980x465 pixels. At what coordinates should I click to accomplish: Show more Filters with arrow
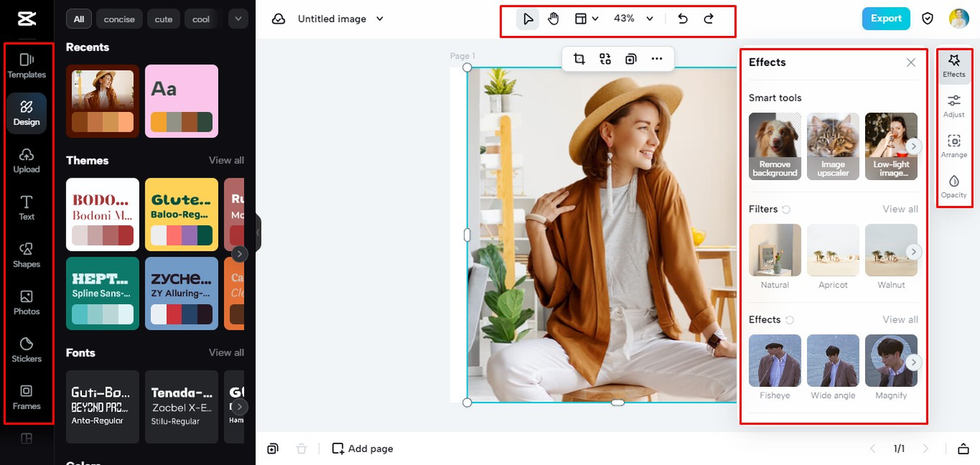(x=913, y=251)
